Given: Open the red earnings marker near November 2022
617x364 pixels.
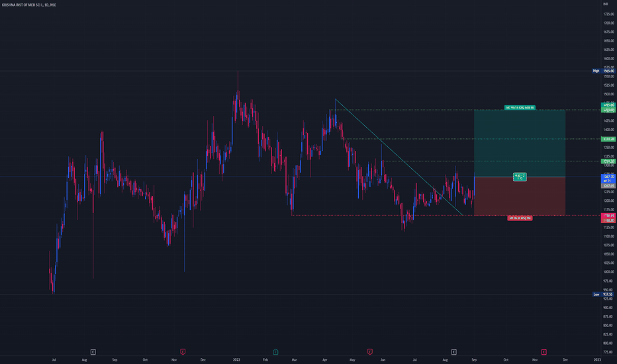Looking at the screenshot, I should click(544, 352).
